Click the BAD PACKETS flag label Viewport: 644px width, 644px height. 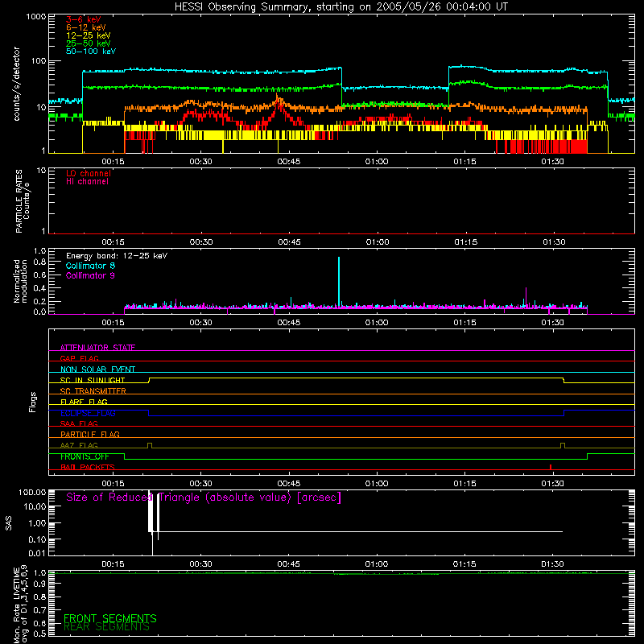click(x=88, y=467)
